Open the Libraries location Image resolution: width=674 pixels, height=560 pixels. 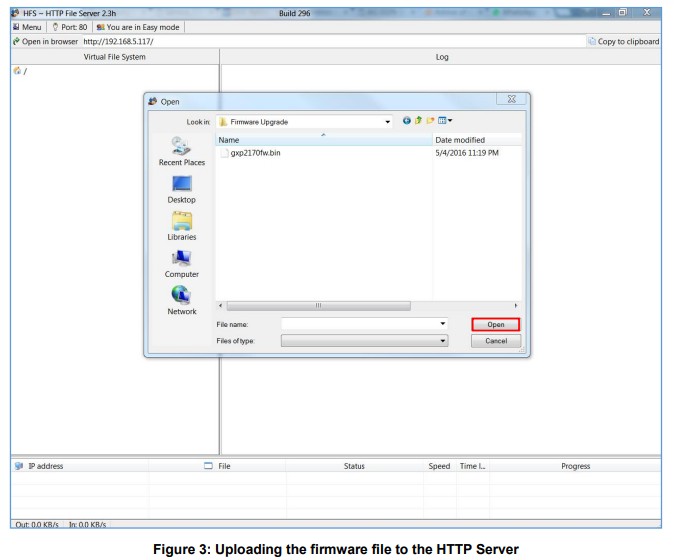(182, 226)
